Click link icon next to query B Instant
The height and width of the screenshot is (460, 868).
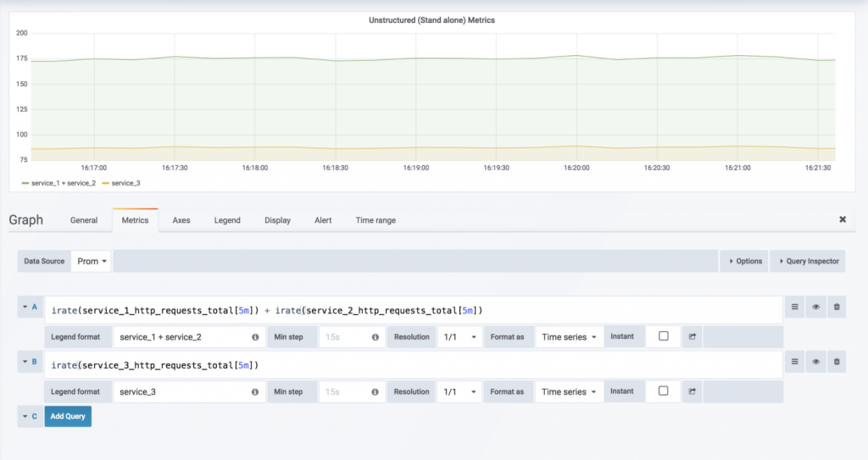pos(692,391)
